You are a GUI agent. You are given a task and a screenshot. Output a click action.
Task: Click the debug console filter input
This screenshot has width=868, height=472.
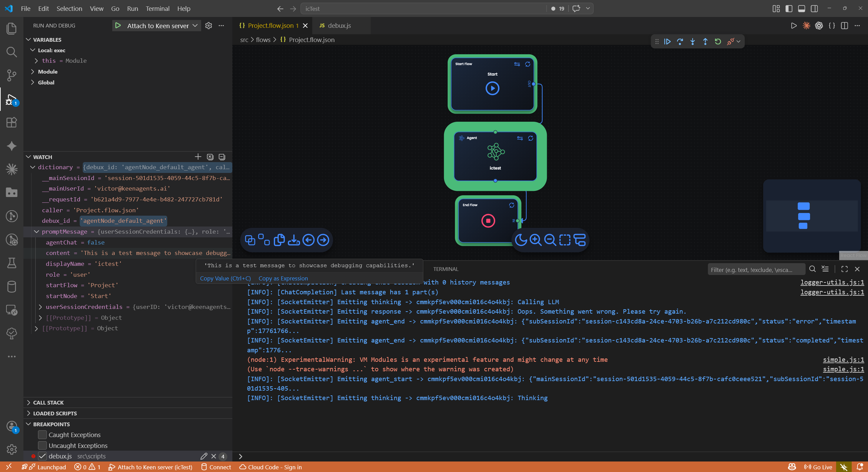(756, 270)
